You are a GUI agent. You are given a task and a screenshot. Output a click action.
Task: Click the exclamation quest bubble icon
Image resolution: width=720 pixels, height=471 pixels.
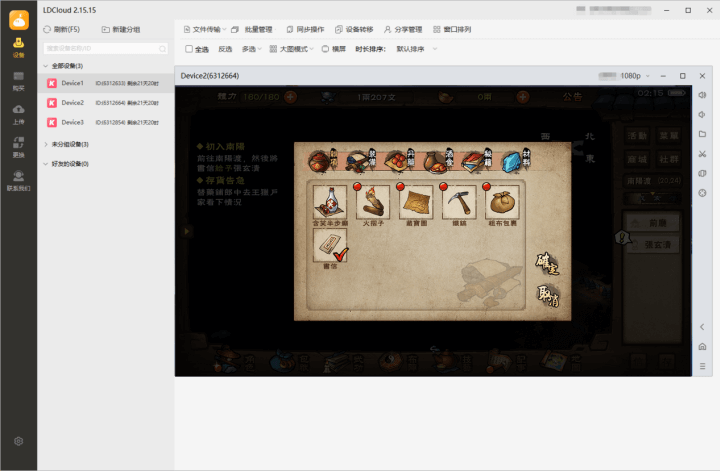pyautogui.click(x=622, y=237)
